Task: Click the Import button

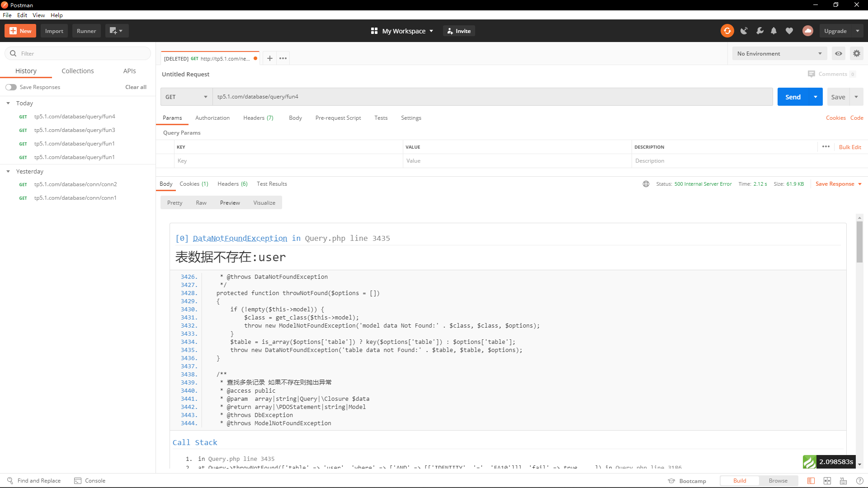Action: pyautogui.click(x=54, y=31)
